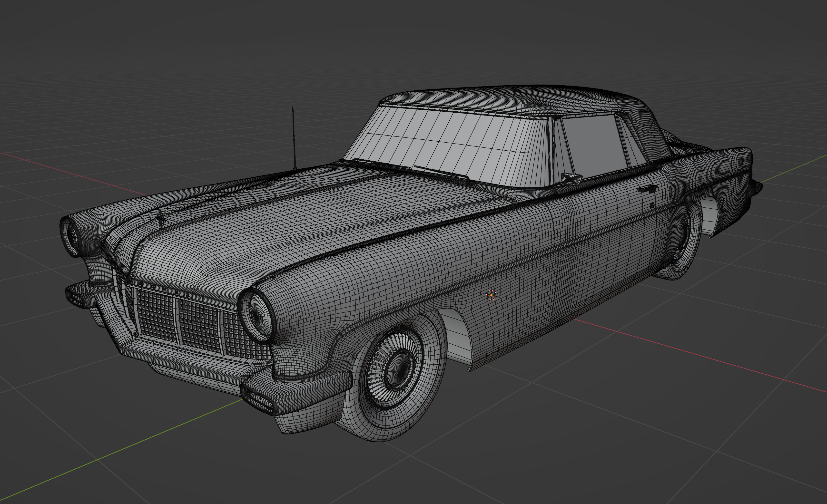Viewport: 827px width, 504px height.
Task: Select the headlight nearest the front wheel
Action: [256, 315]
